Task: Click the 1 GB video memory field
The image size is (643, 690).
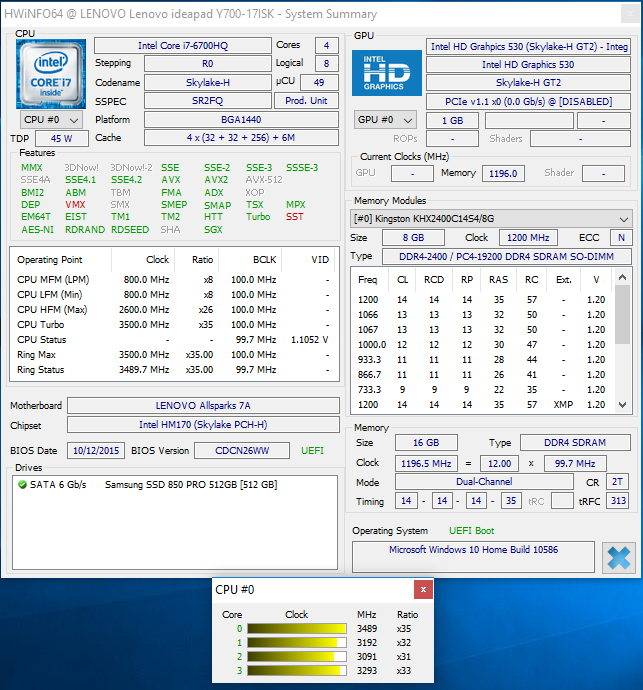Action: click(x=452, y=121)
